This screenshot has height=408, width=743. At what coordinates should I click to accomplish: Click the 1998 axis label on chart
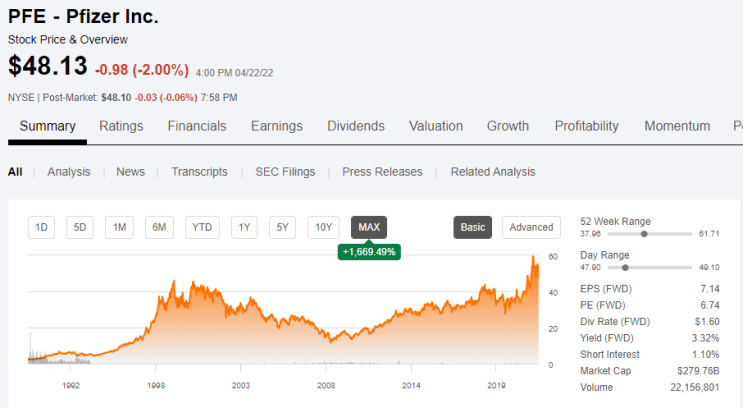pos(156,386)
